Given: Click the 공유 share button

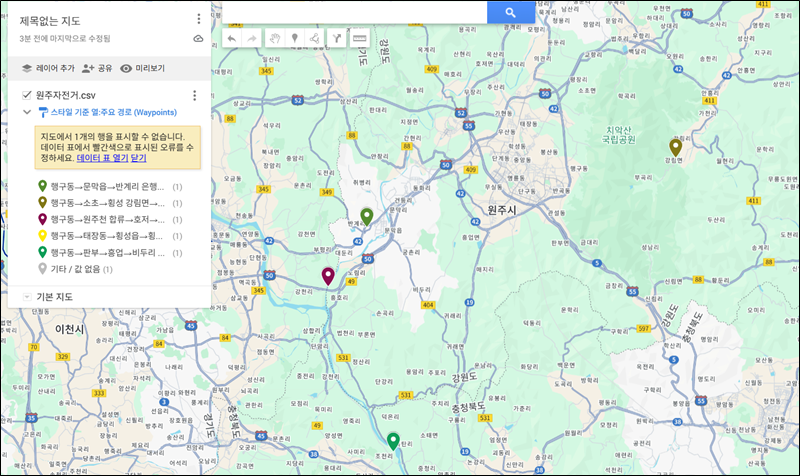Looking at the screenshot, I should click(97, 68).
